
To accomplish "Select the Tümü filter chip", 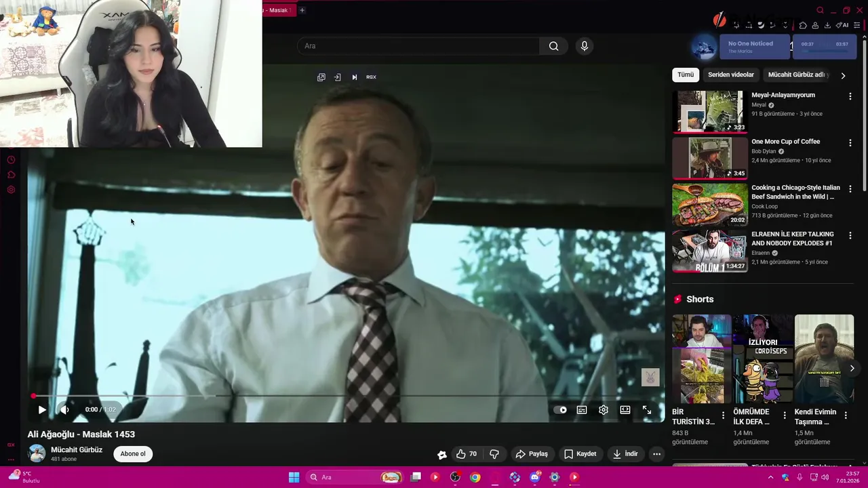I will (686, 75).
